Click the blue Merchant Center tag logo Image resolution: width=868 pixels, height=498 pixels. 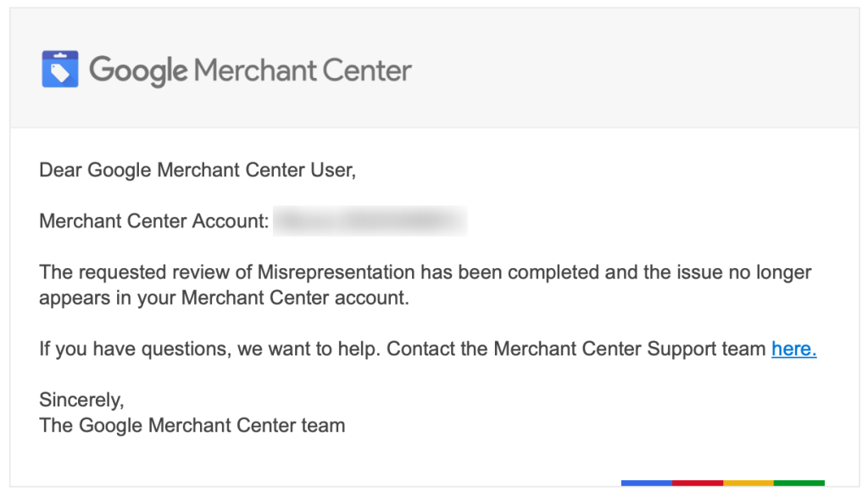click(59, 69)
